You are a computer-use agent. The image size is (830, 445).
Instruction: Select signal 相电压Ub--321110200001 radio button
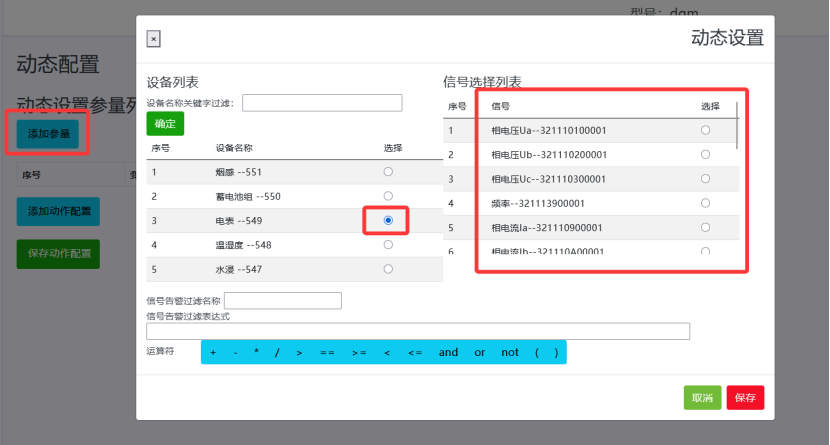coord(705,154)
